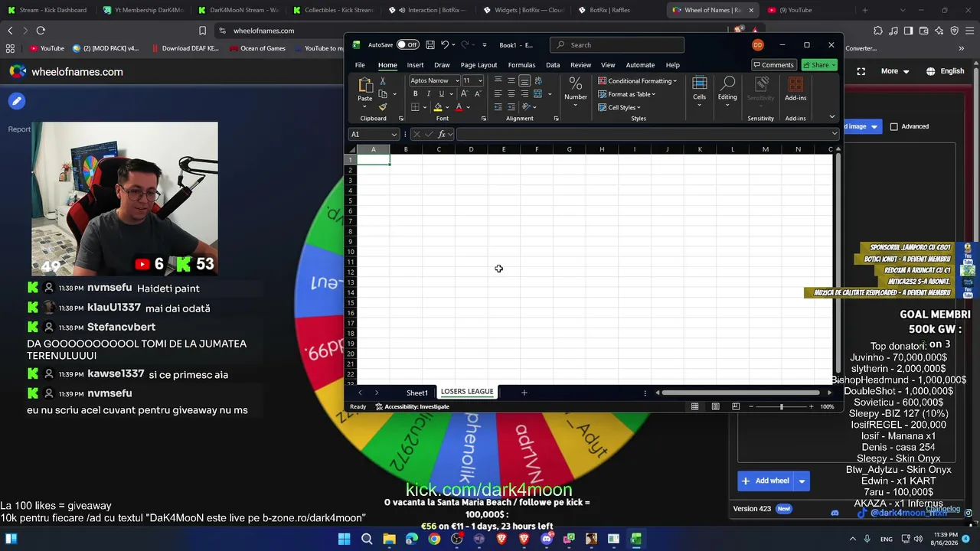Increase font size in Excel
This screenshot has height=551, width=980.
(x=464, y=94)
